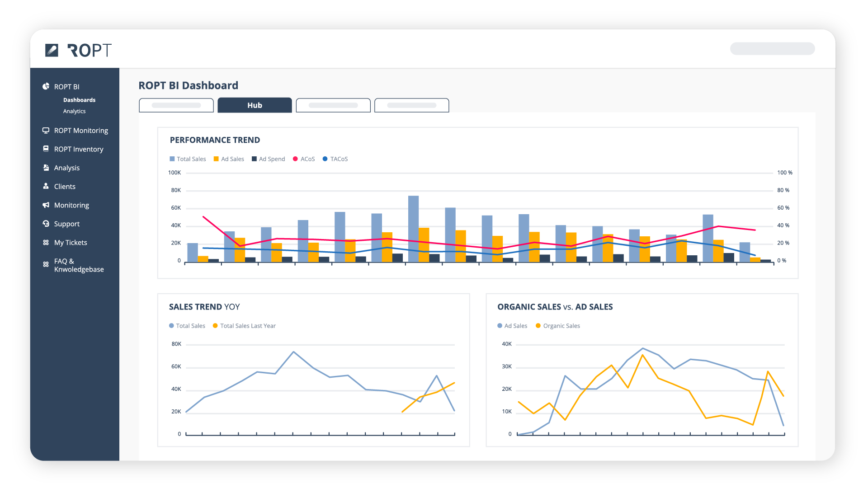Click the Clients person icon

click(x=46, y=186)
